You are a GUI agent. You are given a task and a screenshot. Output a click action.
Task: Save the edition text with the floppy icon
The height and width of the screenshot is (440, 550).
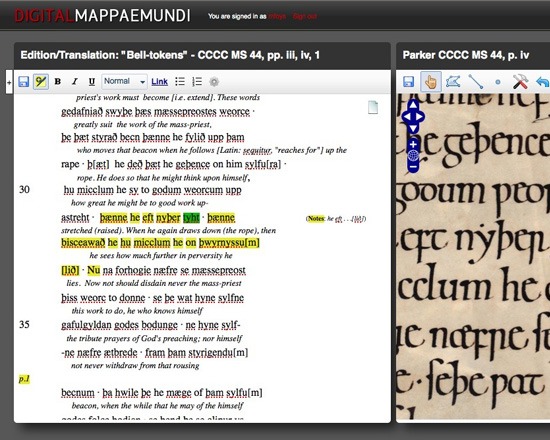click(24, 82)
